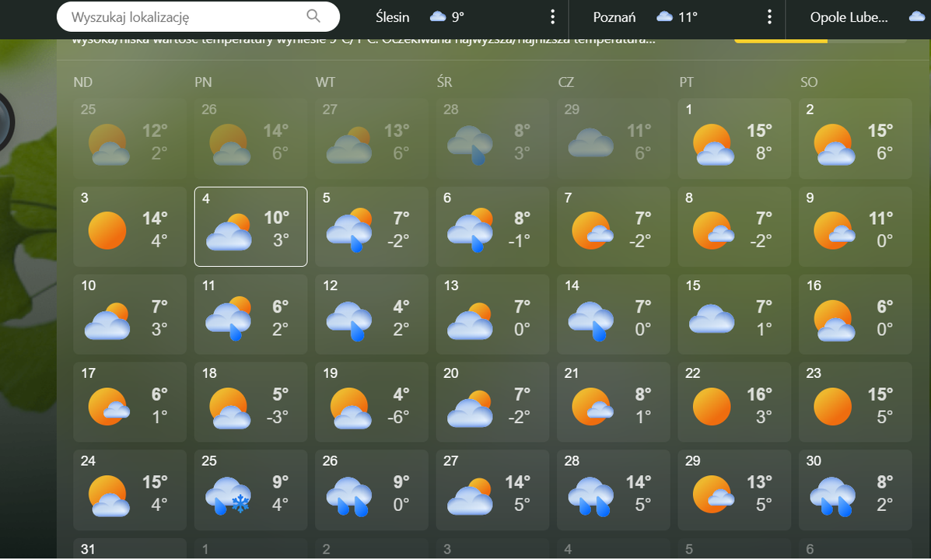The height and width of the screenshot is (560, 931).
Task: Open the Poznań location options menu
Action: (769, 17)
